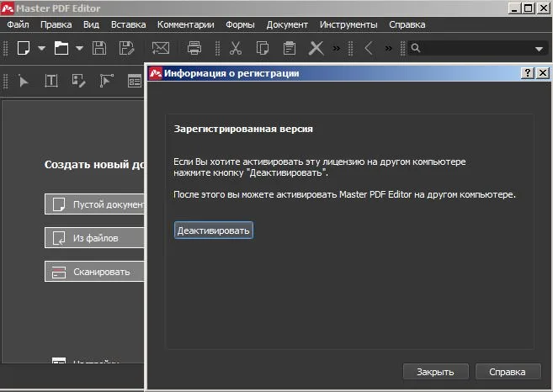Open the Файл menu

pos(18,24)
